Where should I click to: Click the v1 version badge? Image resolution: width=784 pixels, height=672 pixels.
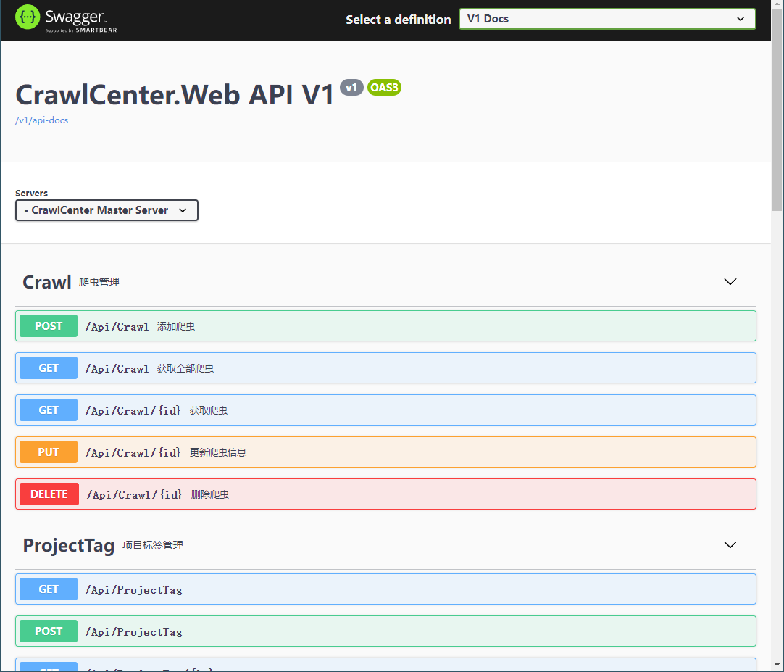[x=351, y=88]
